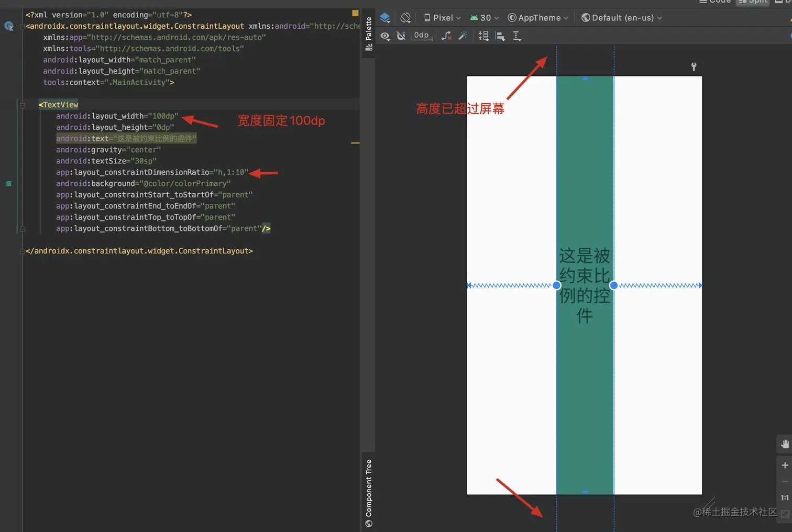Click the zoom out minus button

(785, 481)
